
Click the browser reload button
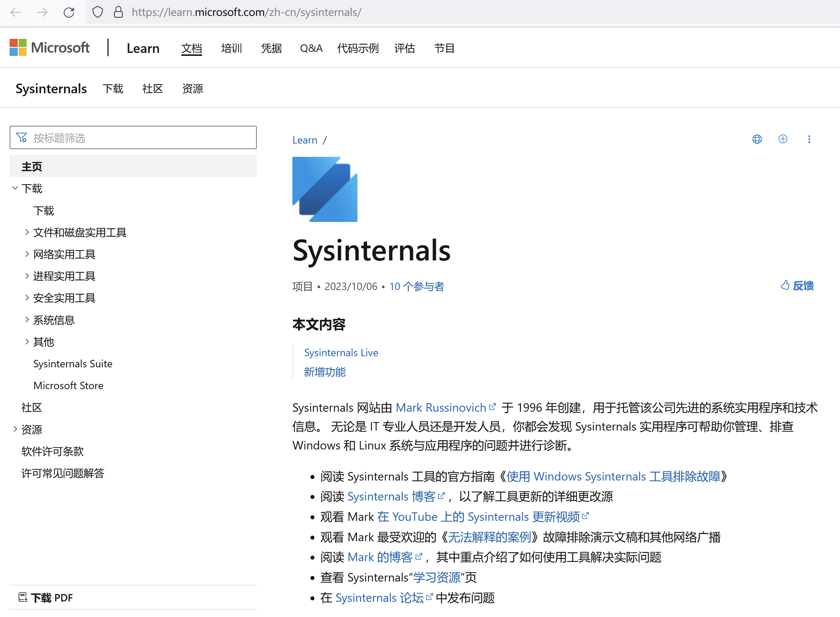click(x=69, y=12)
